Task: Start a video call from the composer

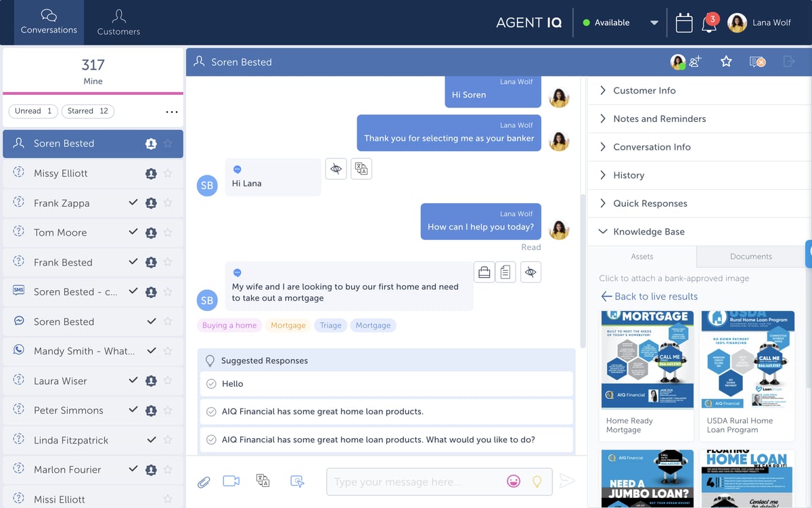Action: click(x=232, y=481)
